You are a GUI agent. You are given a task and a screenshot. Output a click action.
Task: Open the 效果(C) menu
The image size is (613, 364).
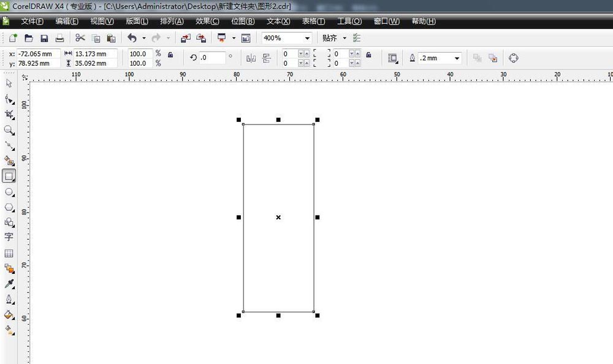207,21
